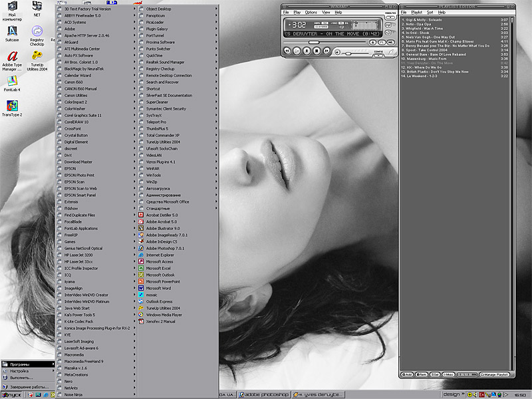Toggle the ML button in Winamp
Viewport: 532px width, 399px height.
click(x=390, y=43)
